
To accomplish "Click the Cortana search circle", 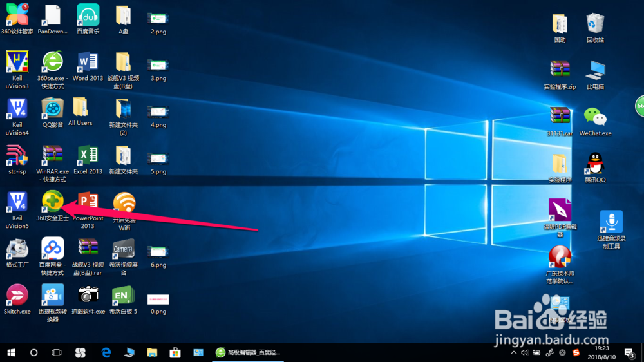I will point(33,352).
